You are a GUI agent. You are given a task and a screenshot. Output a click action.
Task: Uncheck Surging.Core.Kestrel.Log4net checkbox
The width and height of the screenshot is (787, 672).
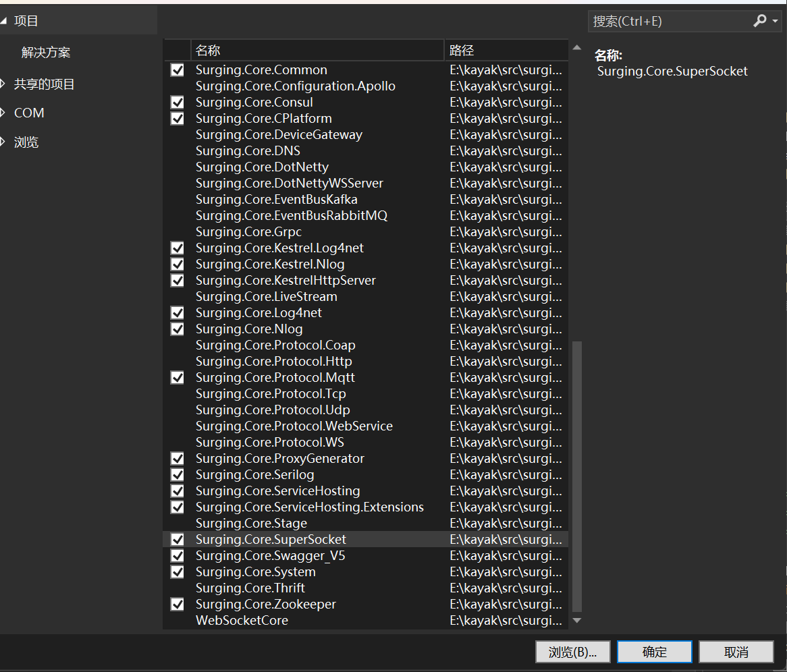pos(177,248)
